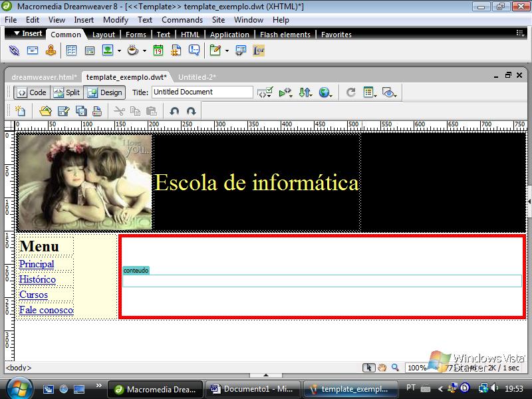This screenshot has width=532, height=399.
Task: Open the Visual Aids dropdown
Action: pos(390,92)
